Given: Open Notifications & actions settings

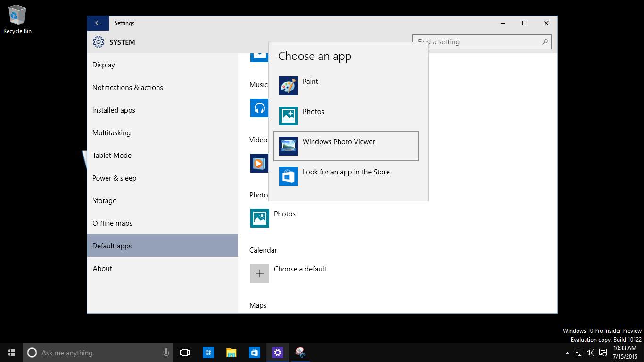Looking at the screenshot, I should pos(163,88).
